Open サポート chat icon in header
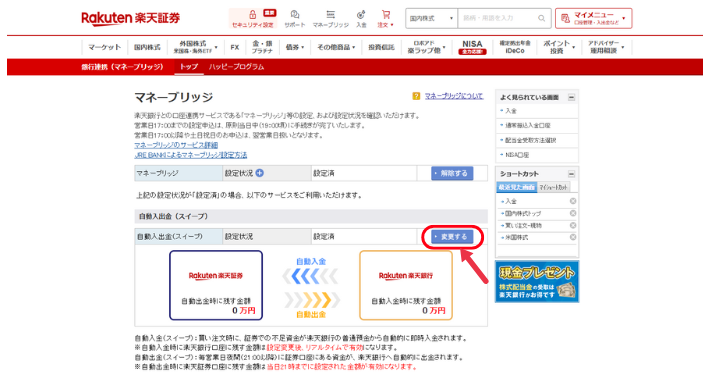 295,14
